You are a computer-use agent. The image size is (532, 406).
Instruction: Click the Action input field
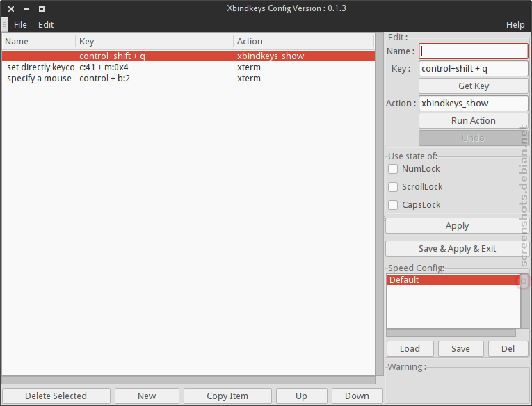474,104
